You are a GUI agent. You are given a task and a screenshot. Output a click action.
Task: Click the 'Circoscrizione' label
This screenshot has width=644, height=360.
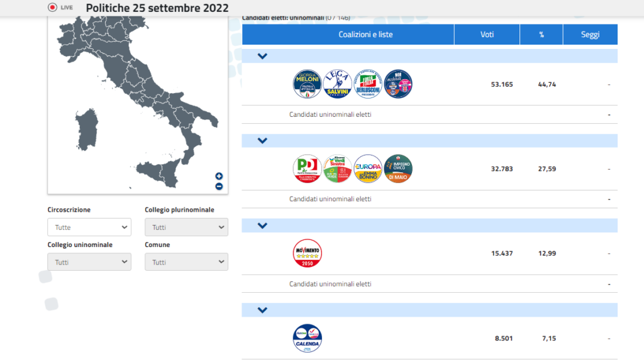69,210
